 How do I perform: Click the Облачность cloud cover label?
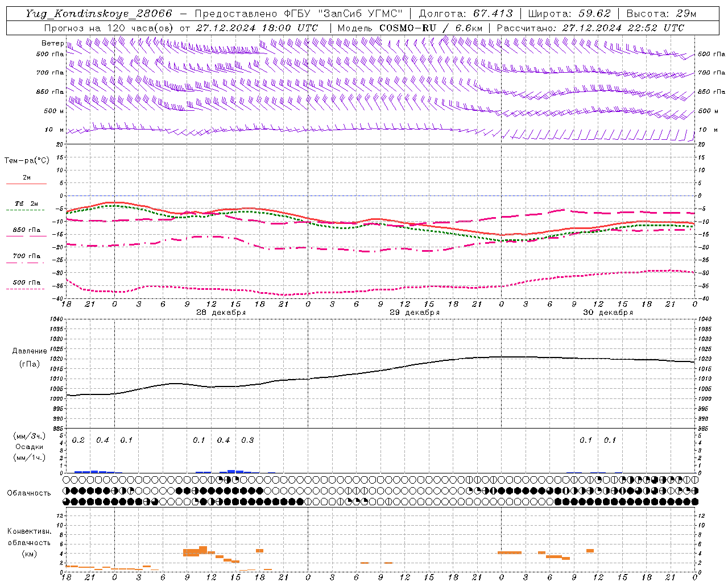(x=29, y=493)
